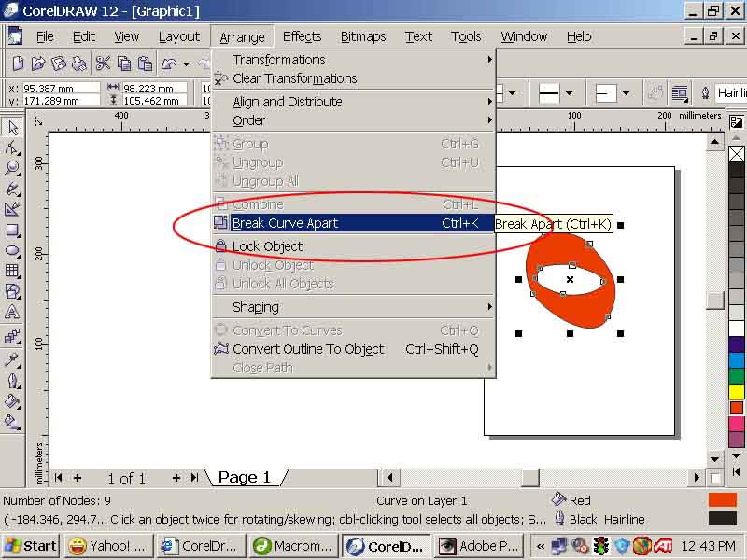747x560 pixels.
Task: Select the Freehand tool
Action: [x=12, y=189]
